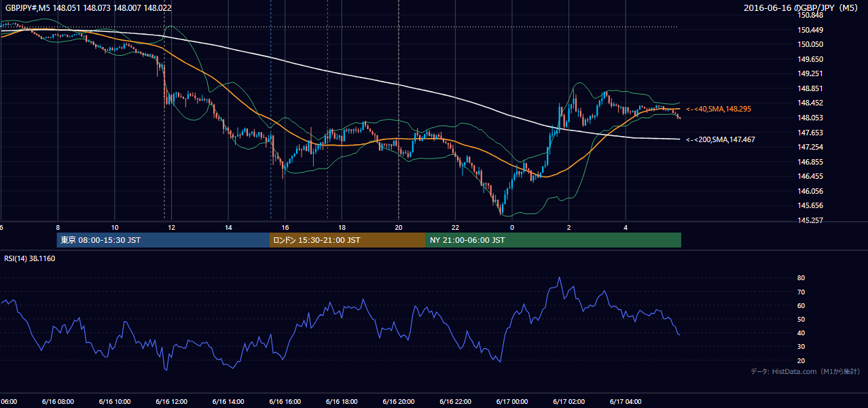The image size is (868, 408).
Task: Click the RSI(14) 38.1160 indicator label
Action: pos(30,258)
